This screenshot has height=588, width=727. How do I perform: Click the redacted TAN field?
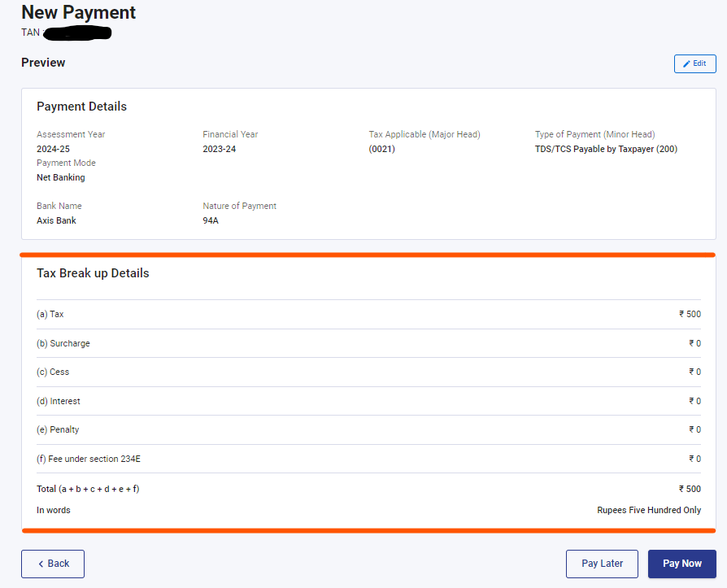tap(77, 33)
